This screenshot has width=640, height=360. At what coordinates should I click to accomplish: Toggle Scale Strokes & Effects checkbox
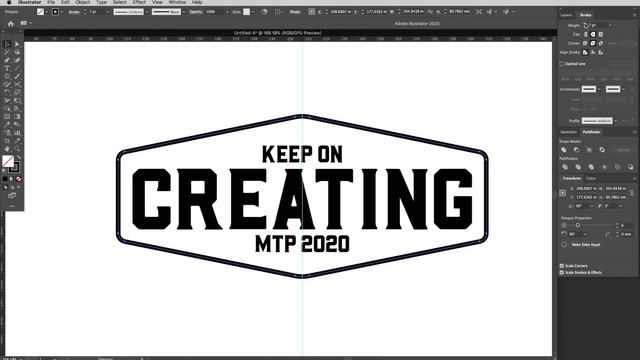point(562,272)
